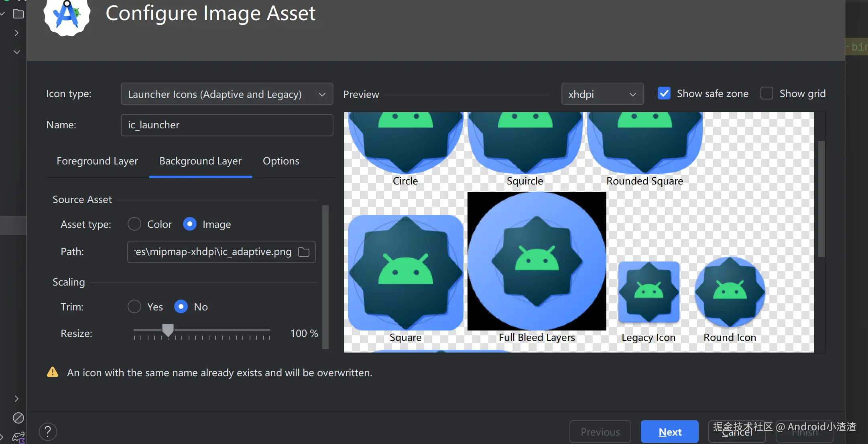Click the Resize slider handle
Screen dimensions: 868x444
168,330
